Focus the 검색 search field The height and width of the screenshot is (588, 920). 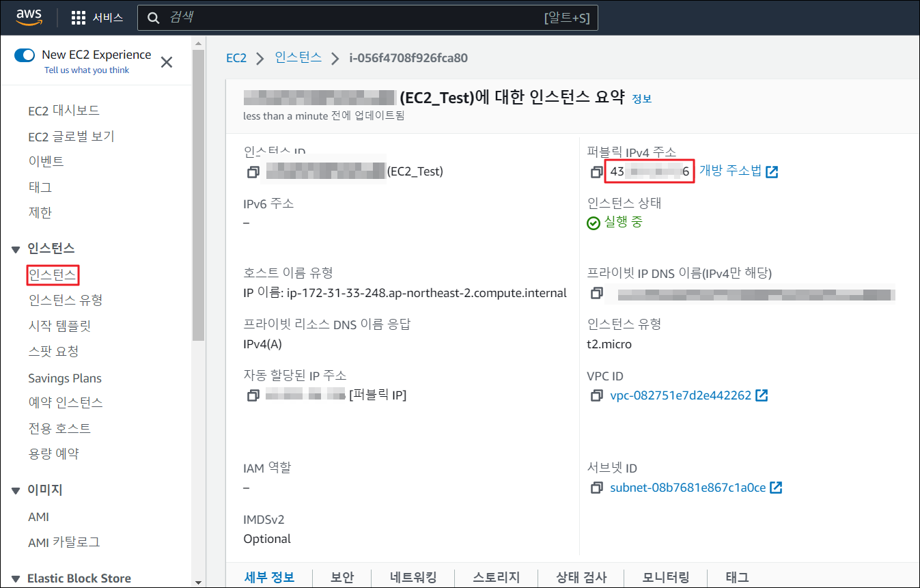coord(367,18)
